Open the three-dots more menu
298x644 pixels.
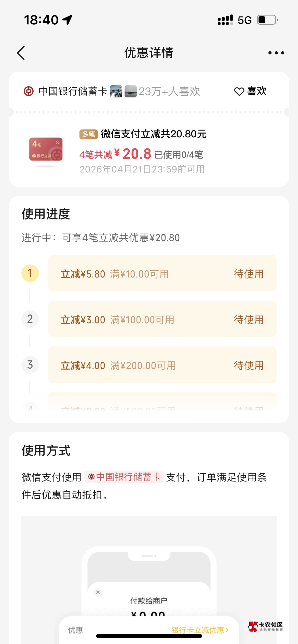coord(276,53)
